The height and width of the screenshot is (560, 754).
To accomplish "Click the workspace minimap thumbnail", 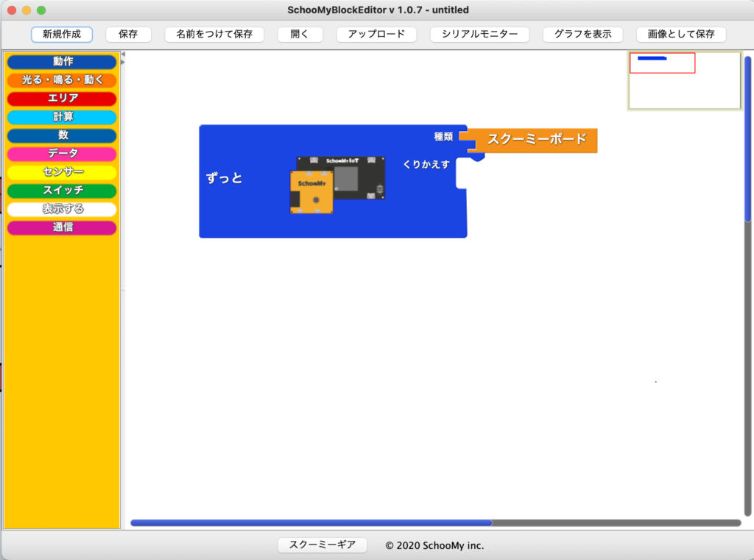I will tap(684, 80).
